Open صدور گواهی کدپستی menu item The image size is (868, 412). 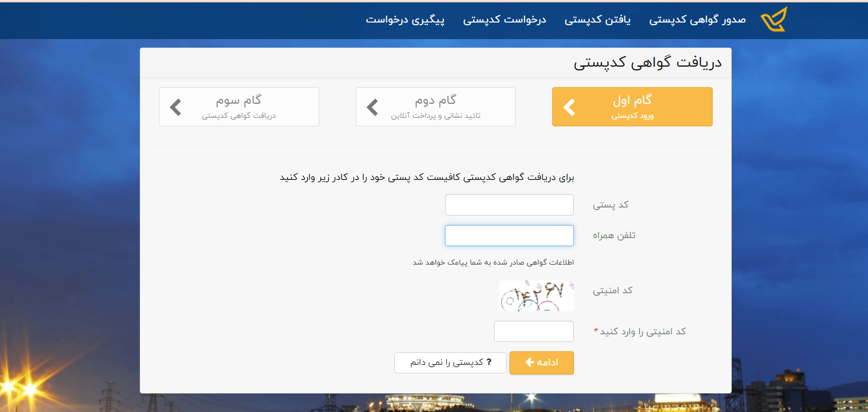pos(697,20)
